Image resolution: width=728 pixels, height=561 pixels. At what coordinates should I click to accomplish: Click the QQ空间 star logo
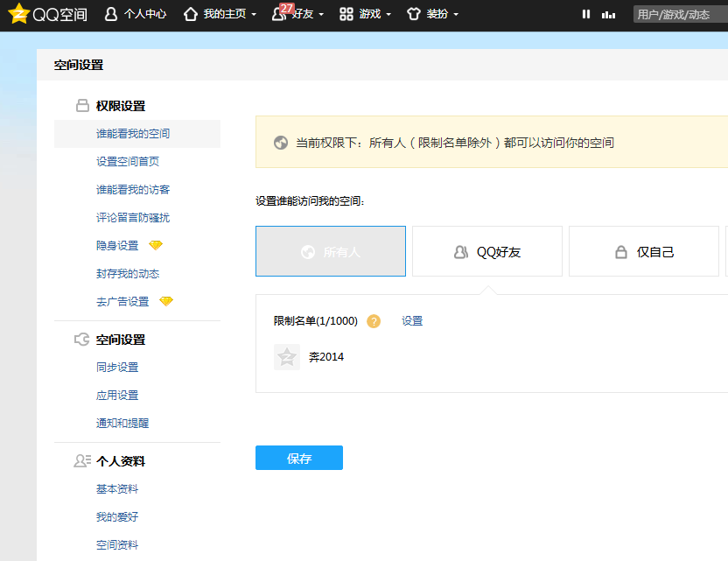tap(18, 14)
